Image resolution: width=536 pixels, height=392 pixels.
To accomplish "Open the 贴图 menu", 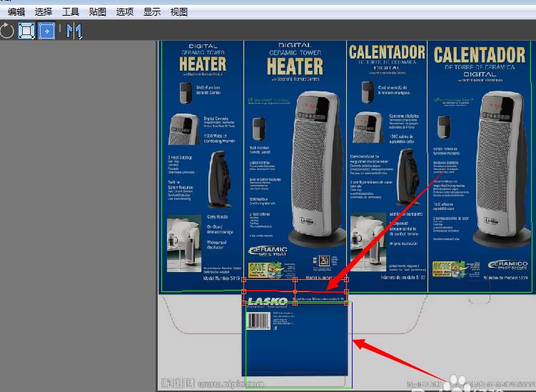I will (98, 12).
